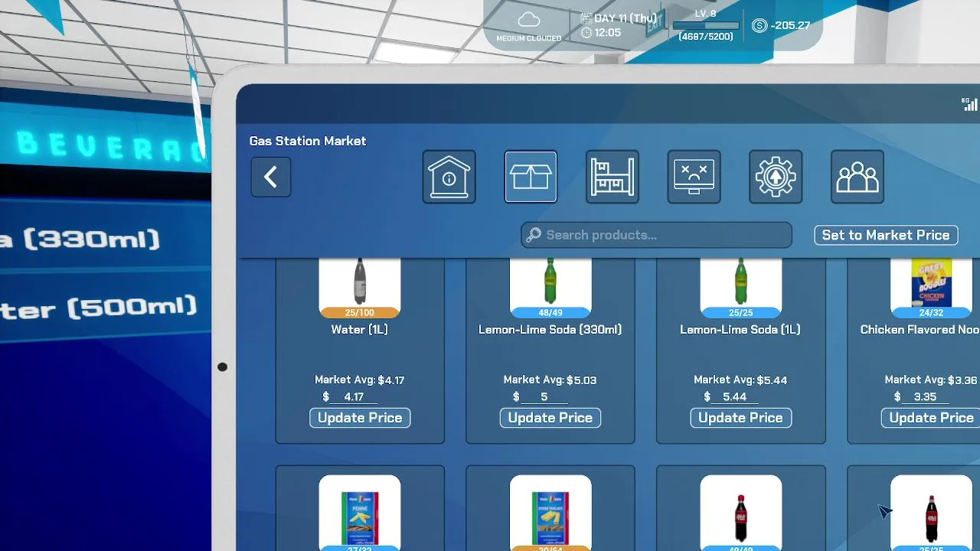This screenshot has height=551, width=980.
Task: Click the MEDIUM CLOUDED weather label
Action: pos(528,38)
